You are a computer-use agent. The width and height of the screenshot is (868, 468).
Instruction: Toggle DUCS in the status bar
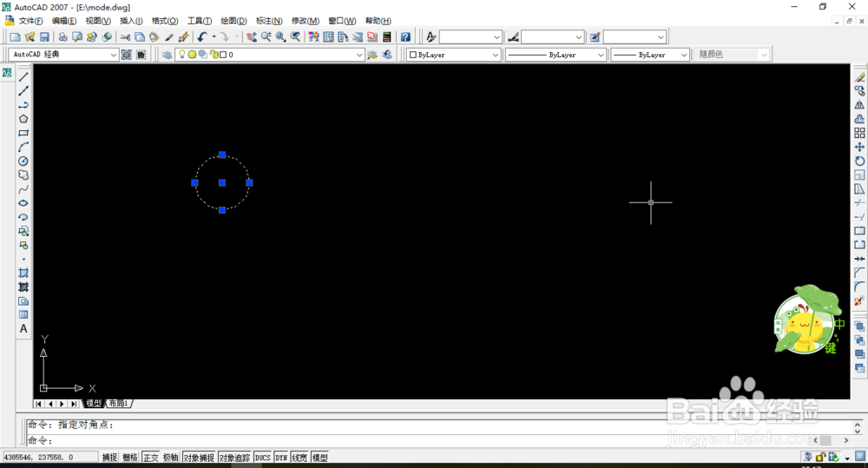pyautogui.click(x=262, y=458)
